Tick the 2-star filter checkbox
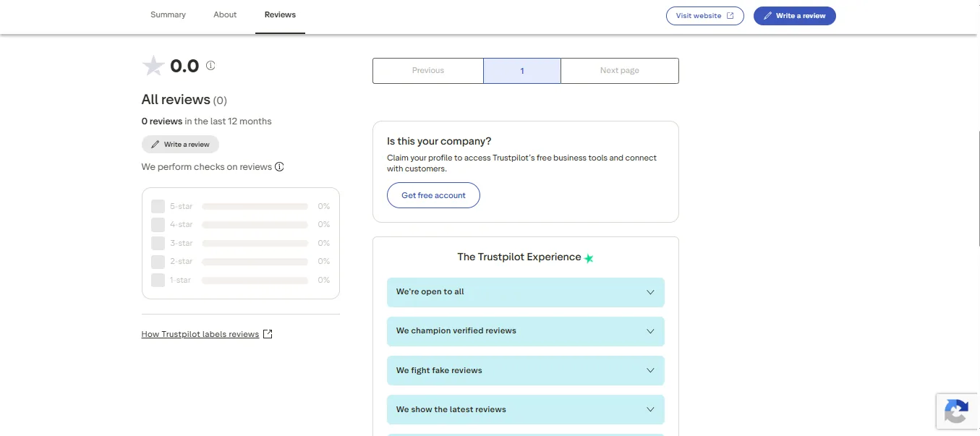Viewport: 980px width, 436px height. point(158,262)
